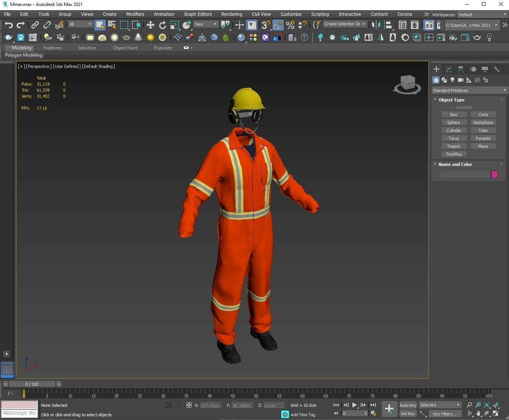Image resolution: width=509 pixels, height=420 pixels.
Task: Collapse the Object Type rollout
Action: click(x=451, y=100)
